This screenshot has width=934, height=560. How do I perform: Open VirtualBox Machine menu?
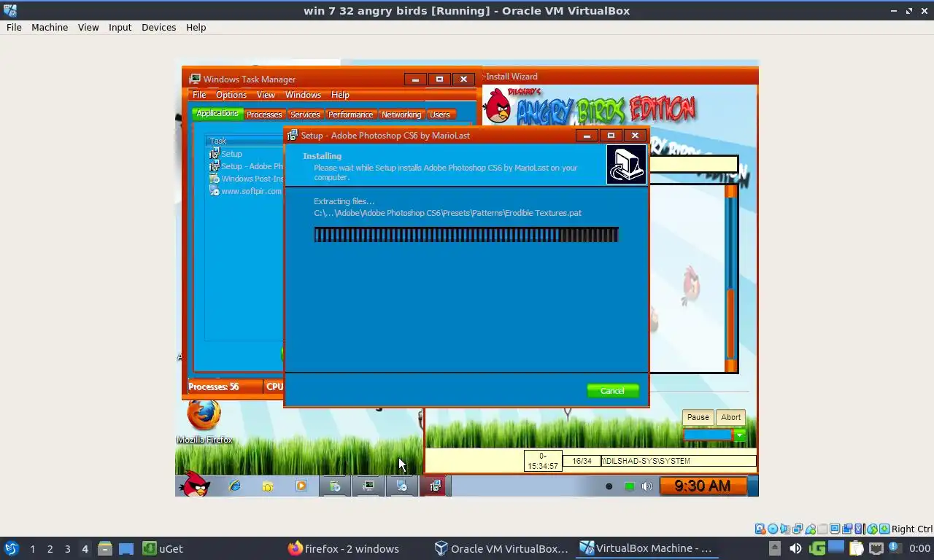pos(50,27)
